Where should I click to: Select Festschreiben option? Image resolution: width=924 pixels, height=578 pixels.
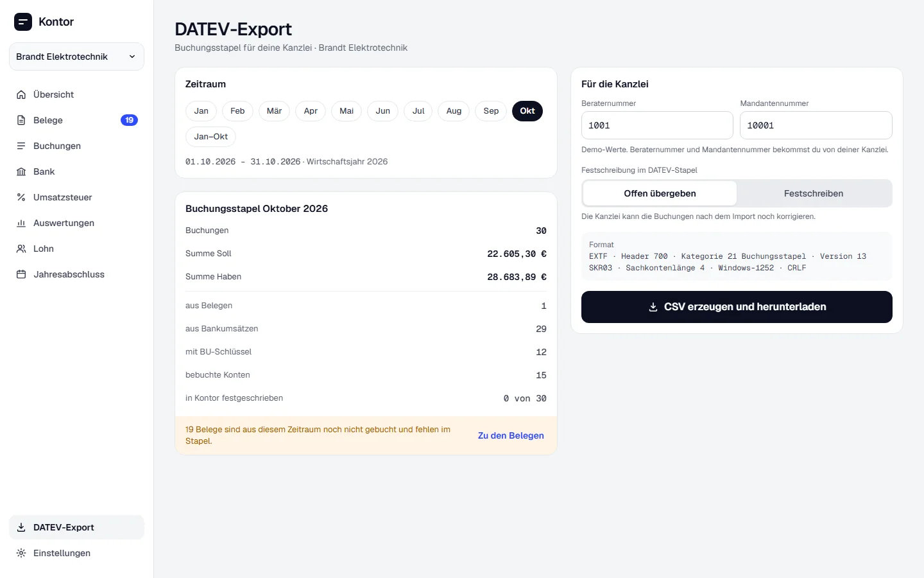click(814, 193)
